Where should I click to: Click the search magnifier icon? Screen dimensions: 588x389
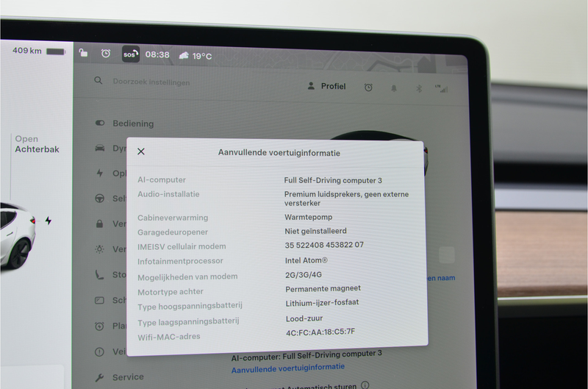click(98, 80)
